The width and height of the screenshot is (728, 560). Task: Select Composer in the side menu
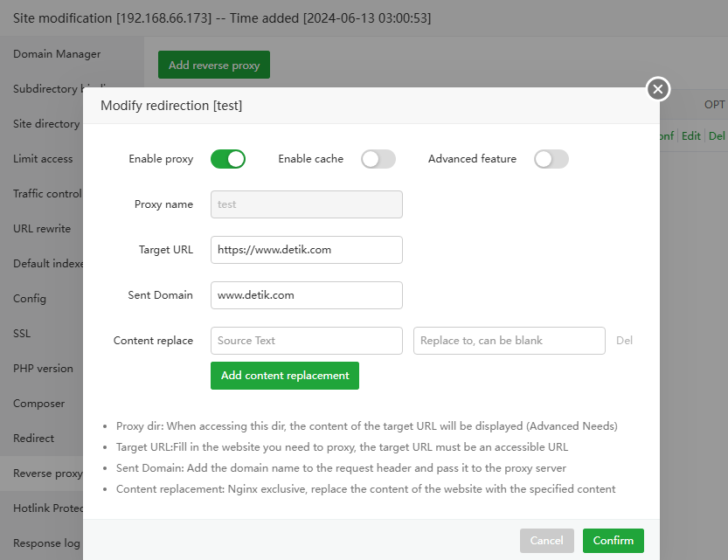point(38,404)
